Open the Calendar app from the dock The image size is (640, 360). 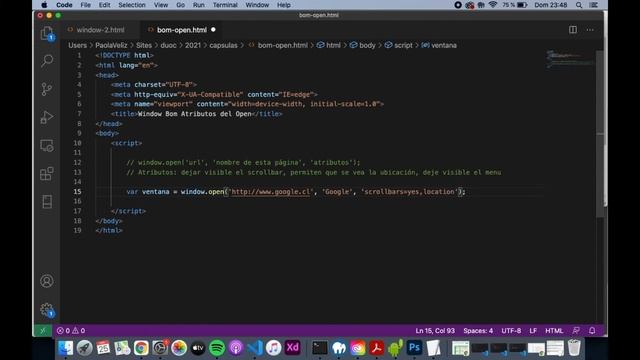pyautogui.click(x=103, y=348)
